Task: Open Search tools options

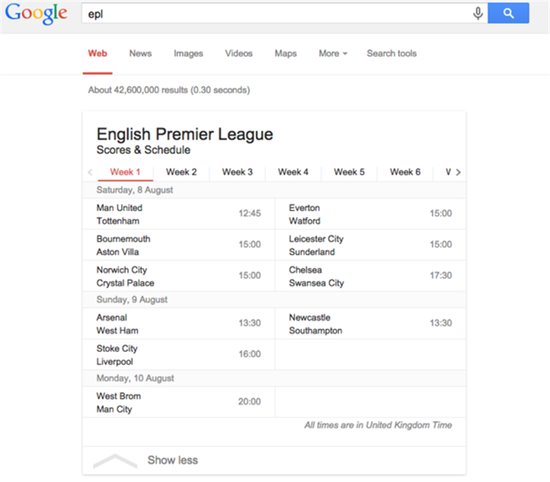Action: 391,53
